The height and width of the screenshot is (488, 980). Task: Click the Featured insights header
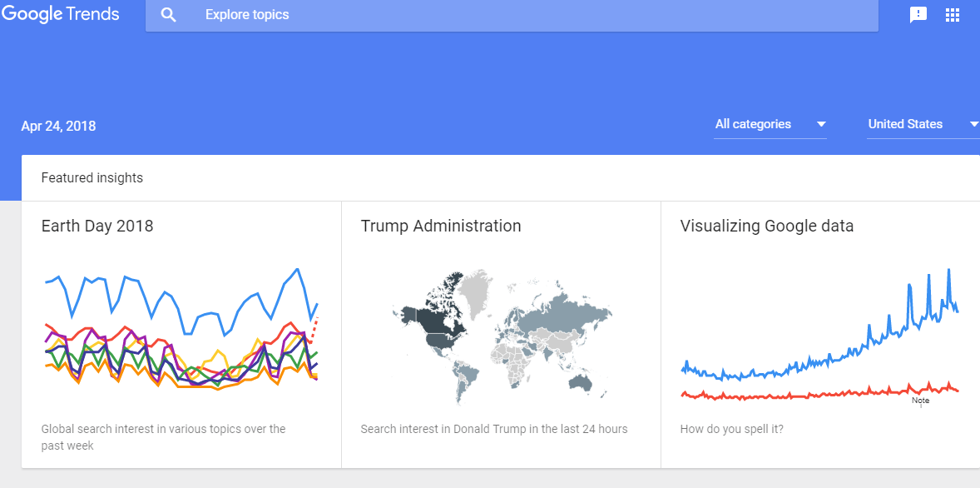click(92, 178)
